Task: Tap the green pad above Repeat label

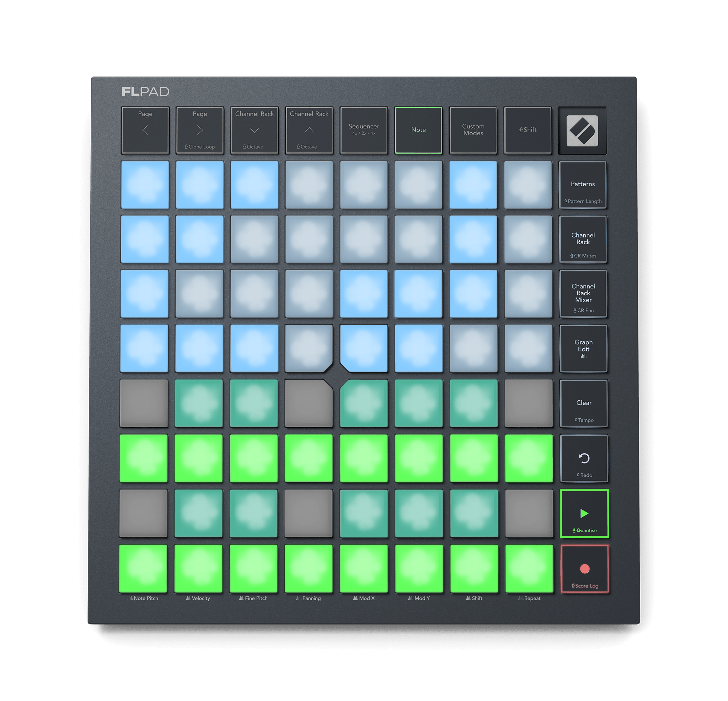Action: tap(529, 568)
